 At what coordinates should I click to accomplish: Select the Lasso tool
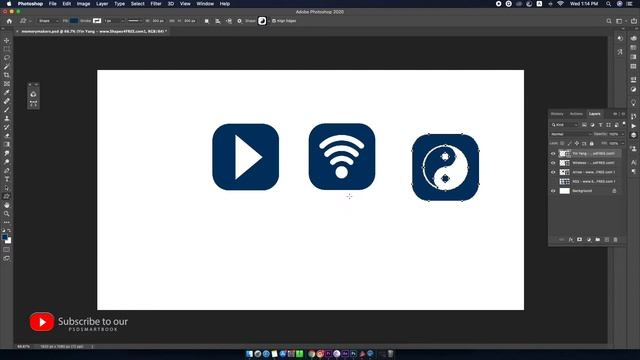click(x=7, y=58)
